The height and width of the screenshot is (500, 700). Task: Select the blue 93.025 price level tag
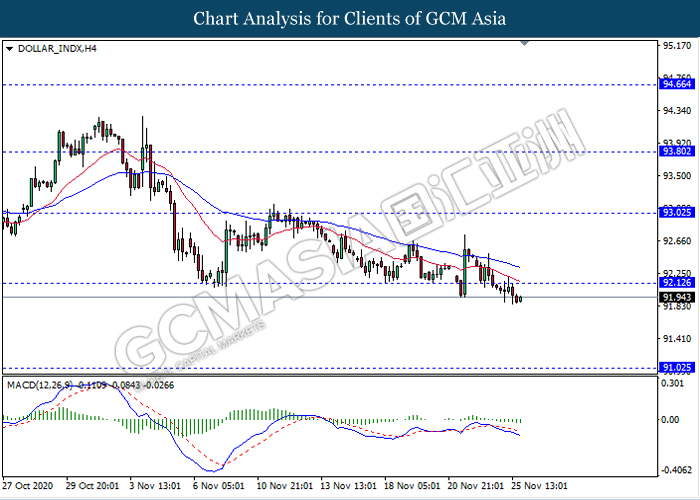[677, 213]
